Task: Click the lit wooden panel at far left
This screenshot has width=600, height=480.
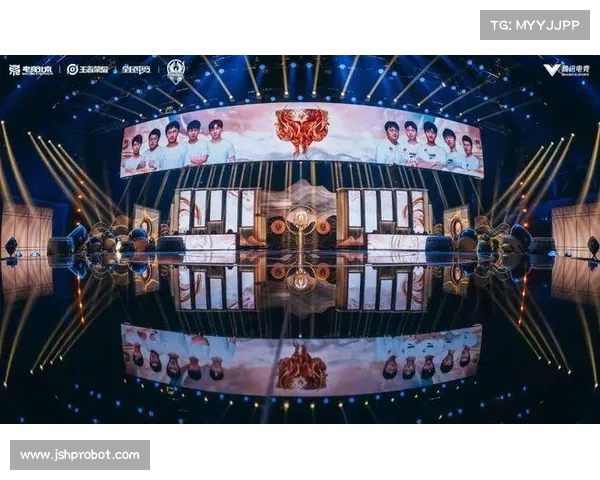Action: point(27,230)
